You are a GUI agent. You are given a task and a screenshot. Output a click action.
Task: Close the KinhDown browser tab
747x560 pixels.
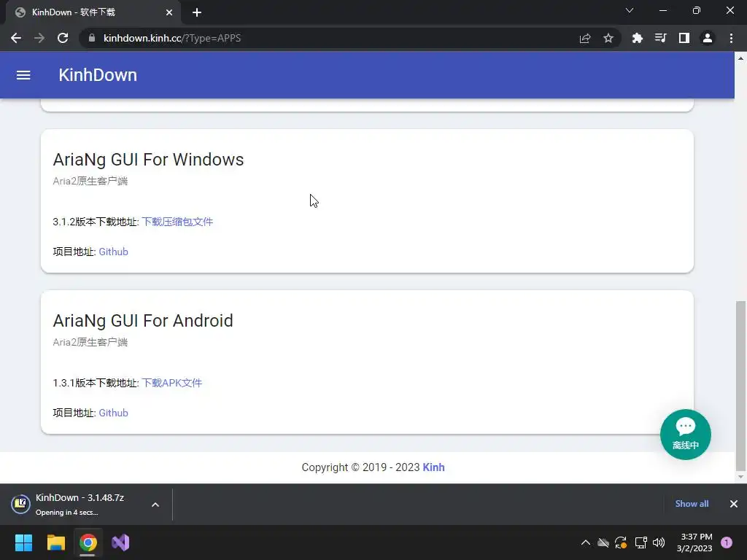click(169, 12)
